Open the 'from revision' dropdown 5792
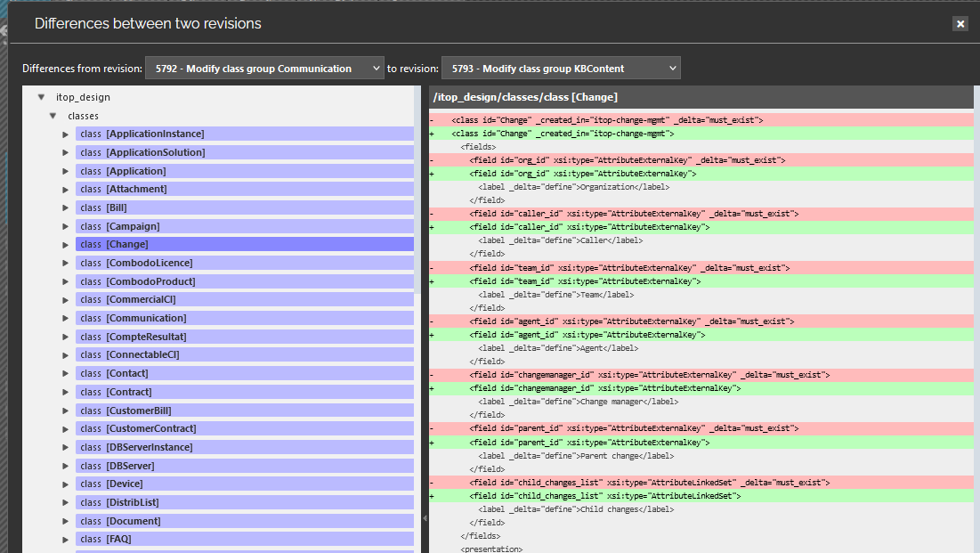This screenshot has width=980, height=553. coord(264,69)
